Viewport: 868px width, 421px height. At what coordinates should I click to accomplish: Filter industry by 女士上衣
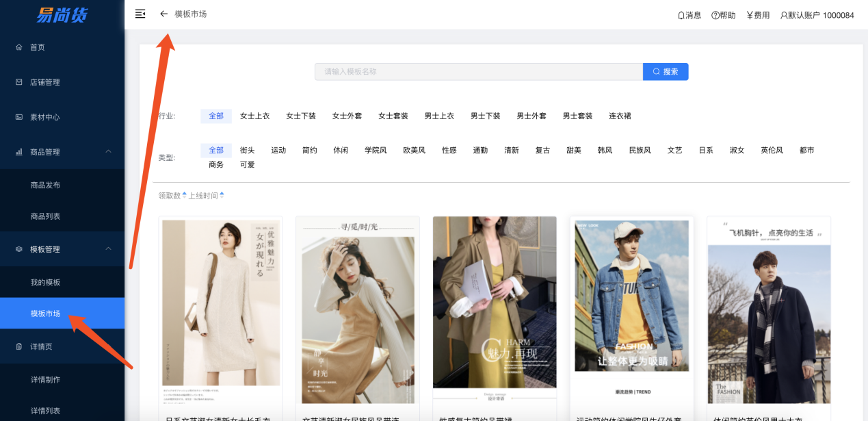tap(254, 116)
